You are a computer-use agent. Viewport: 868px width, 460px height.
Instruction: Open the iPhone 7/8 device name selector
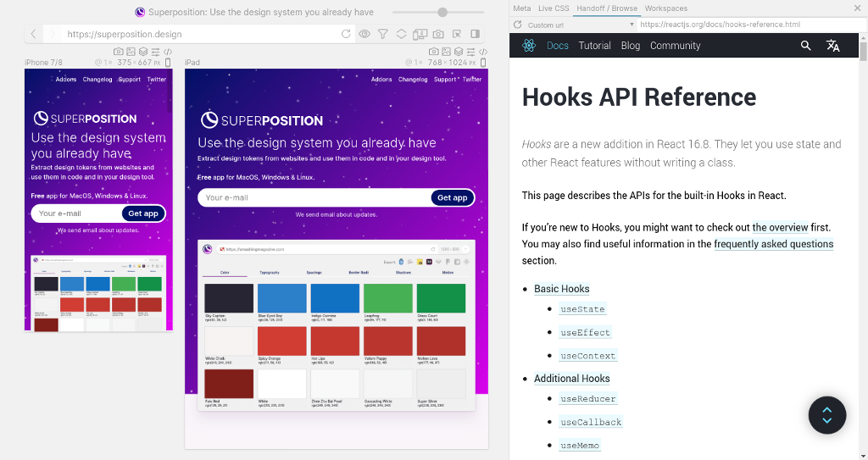[44, 63]
